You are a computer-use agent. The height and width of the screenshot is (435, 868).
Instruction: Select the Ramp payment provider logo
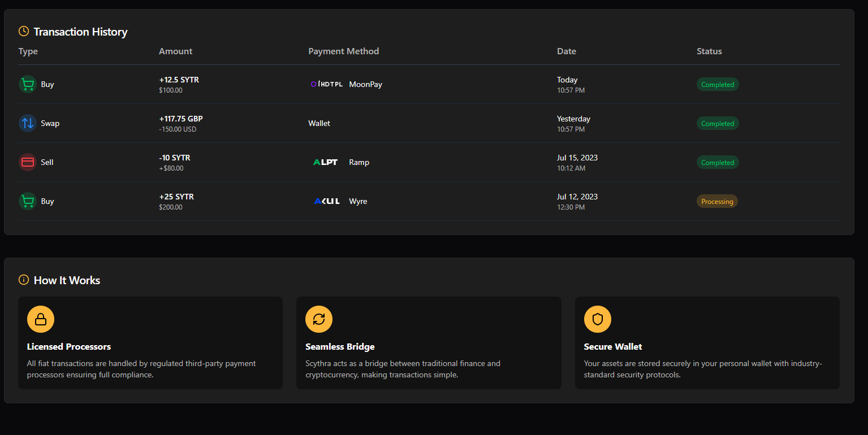click(325, 162)
